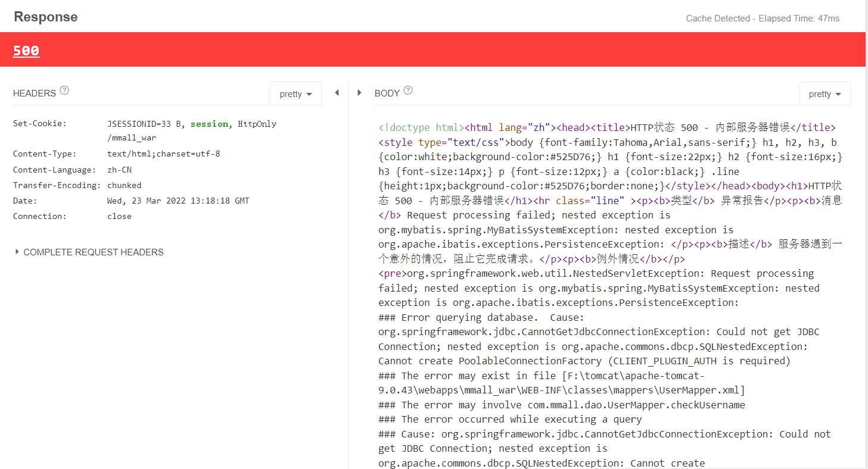Click the help icon beside BODY
This screenshot has height=469, width=868.
[408, 90]
